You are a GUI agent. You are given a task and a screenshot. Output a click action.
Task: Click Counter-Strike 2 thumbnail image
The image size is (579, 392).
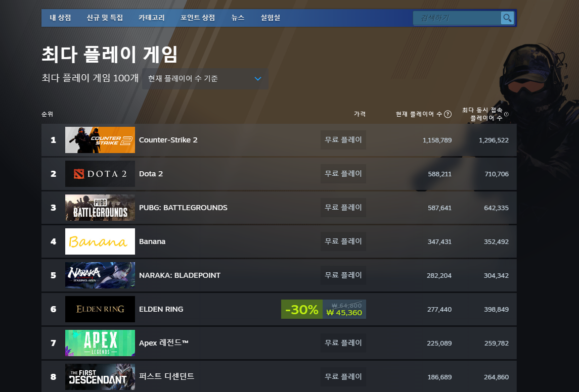[x=100, y=140]
